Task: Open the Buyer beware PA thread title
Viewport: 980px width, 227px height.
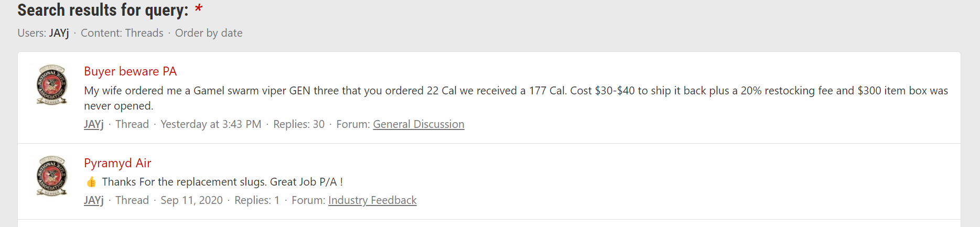Action: tap(130, 71)
